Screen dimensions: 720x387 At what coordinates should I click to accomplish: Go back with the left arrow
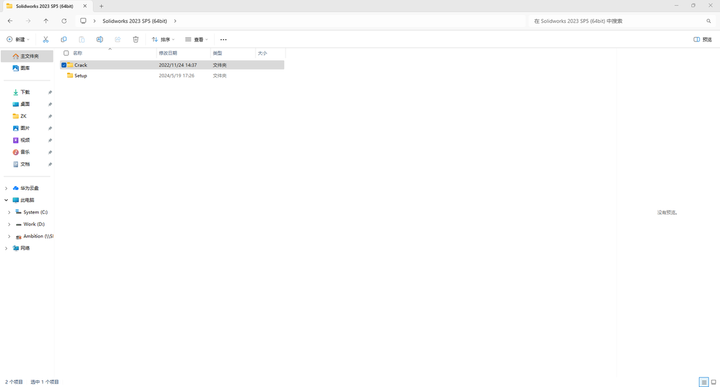coord(10,21)
